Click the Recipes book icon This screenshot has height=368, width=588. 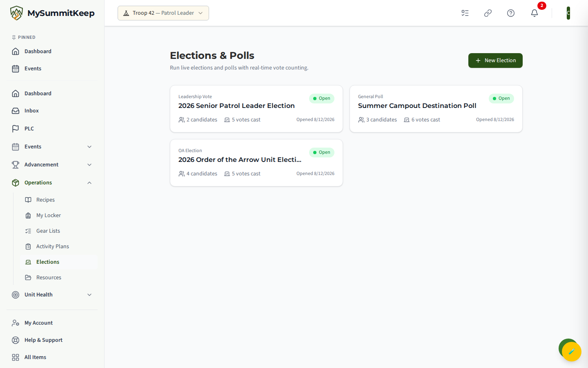pyautogui.click(x=28, y=200)
